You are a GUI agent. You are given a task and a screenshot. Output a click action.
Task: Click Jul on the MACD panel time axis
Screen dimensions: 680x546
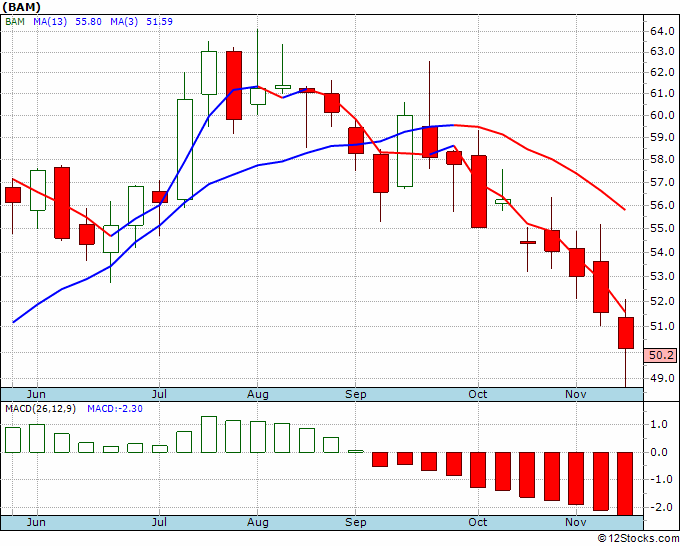pyautogui.click(x=160, y=522)
